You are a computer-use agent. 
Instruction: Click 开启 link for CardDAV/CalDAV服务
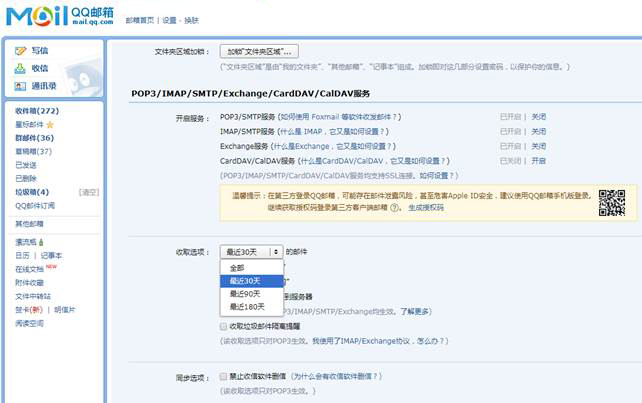click(538, 160)
